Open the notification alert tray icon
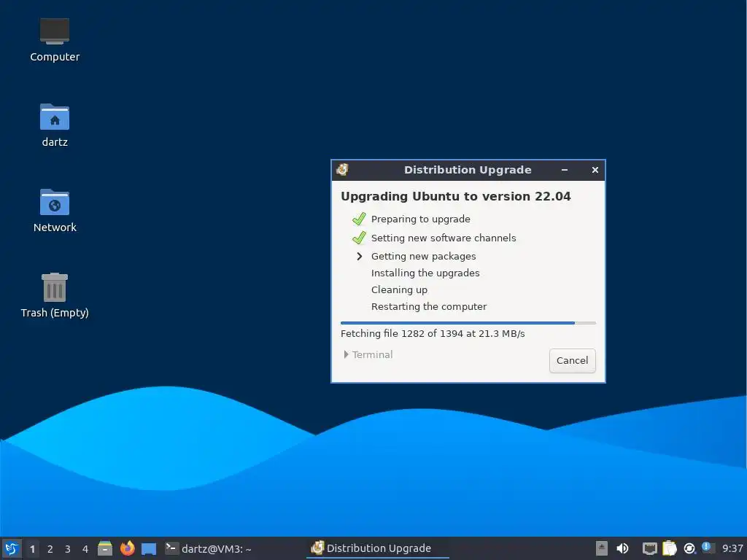Screen dimensions: 747x560 [x=708, y=548]
